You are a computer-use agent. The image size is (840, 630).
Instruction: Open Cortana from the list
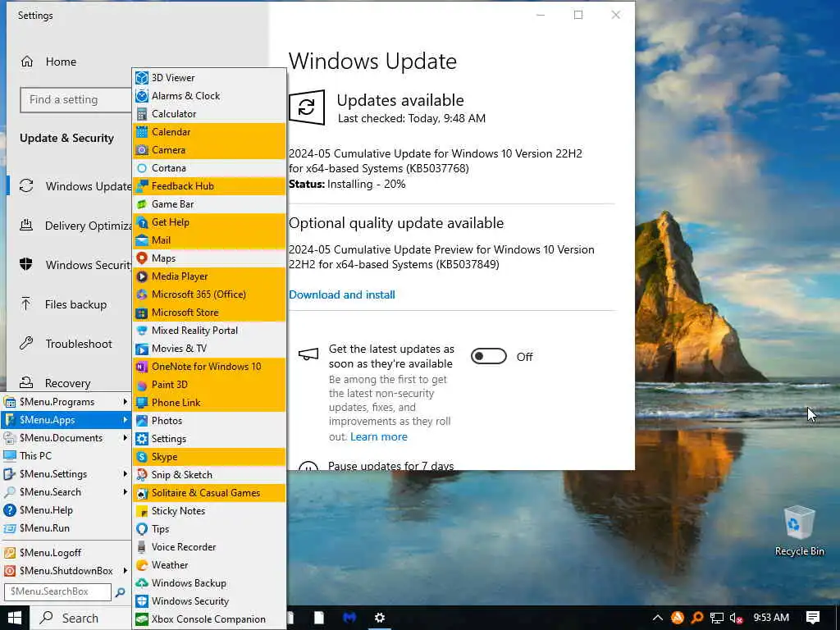coord(209,168)
